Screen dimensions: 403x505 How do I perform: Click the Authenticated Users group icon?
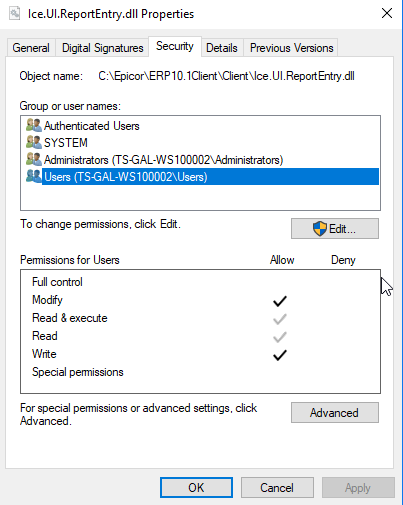[33, 125]
